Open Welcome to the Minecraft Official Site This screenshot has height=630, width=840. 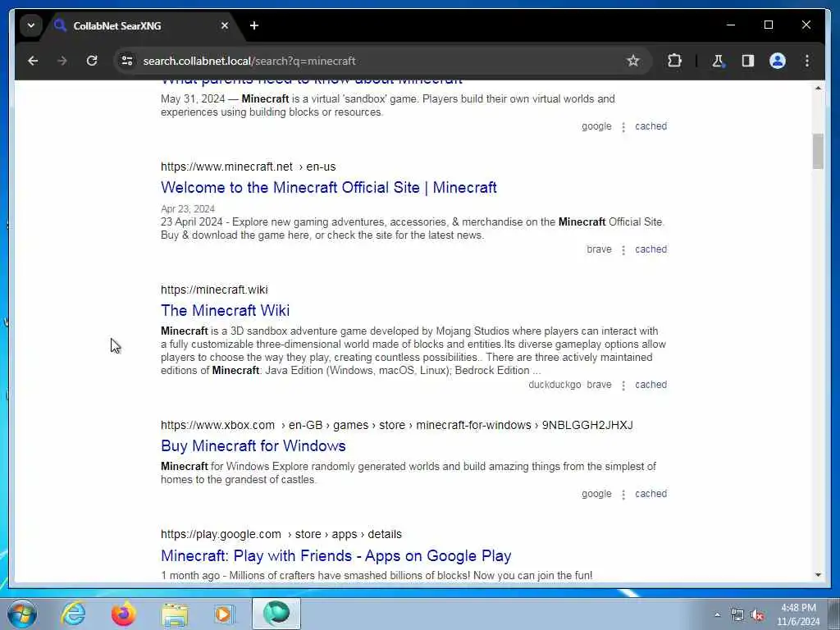point(328,188)
